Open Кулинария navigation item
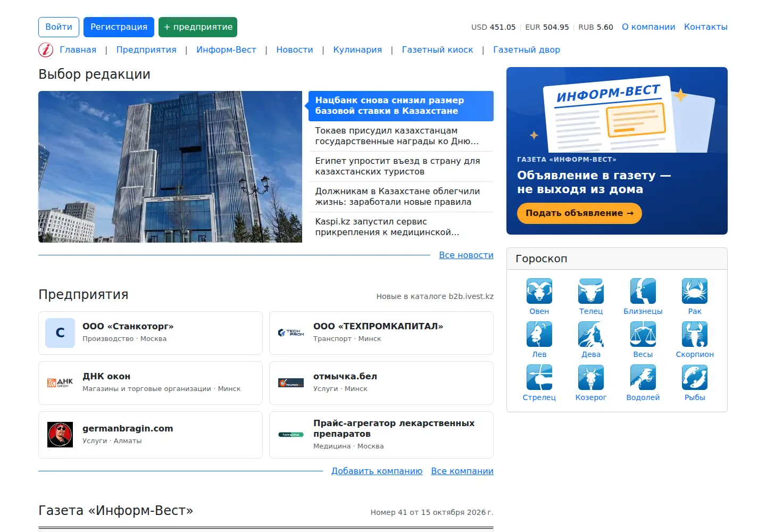Viewport: 766px width, 532px height. 357,49
